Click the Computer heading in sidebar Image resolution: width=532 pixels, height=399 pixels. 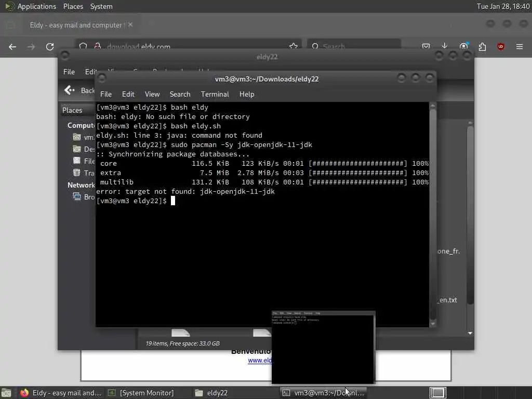(x=81, y=126)
